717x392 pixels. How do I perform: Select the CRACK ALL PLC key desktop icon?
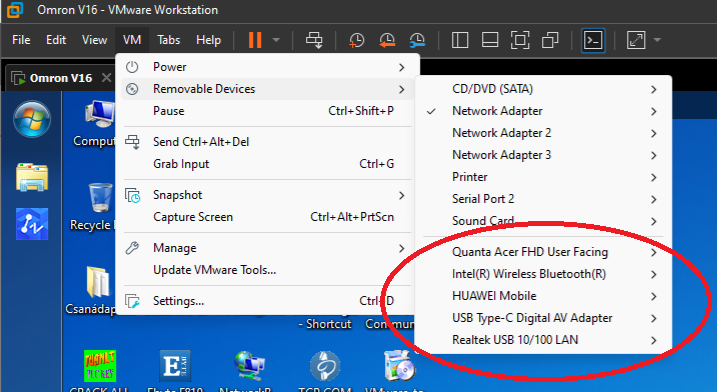pos(100,371)
